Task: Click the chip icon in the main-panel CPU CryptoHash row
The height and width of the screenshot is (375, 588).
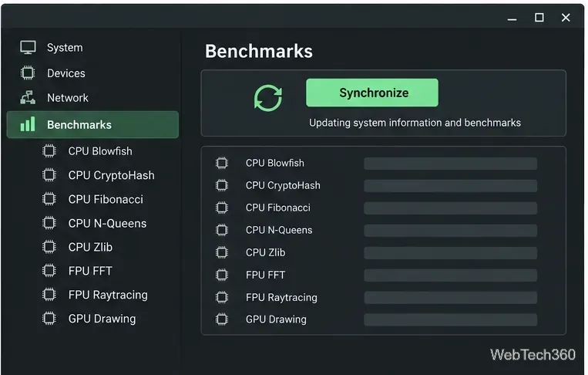Action: pos(222,185)
